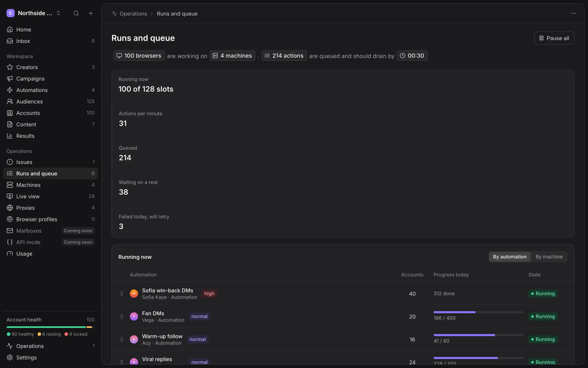This screenshot has width=588, height=368.
Task: Open the Machines sidebar item
Action: [x=50, y=185]
